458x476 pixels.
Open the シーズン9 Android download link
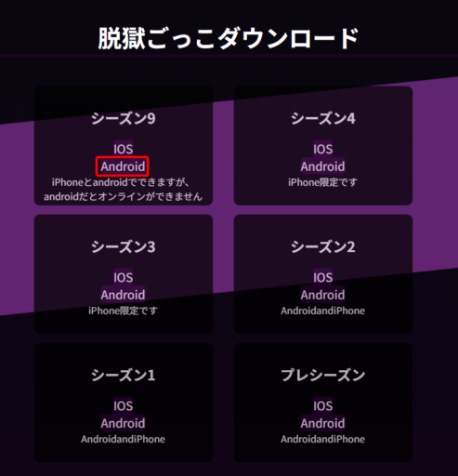click(123, 166)
